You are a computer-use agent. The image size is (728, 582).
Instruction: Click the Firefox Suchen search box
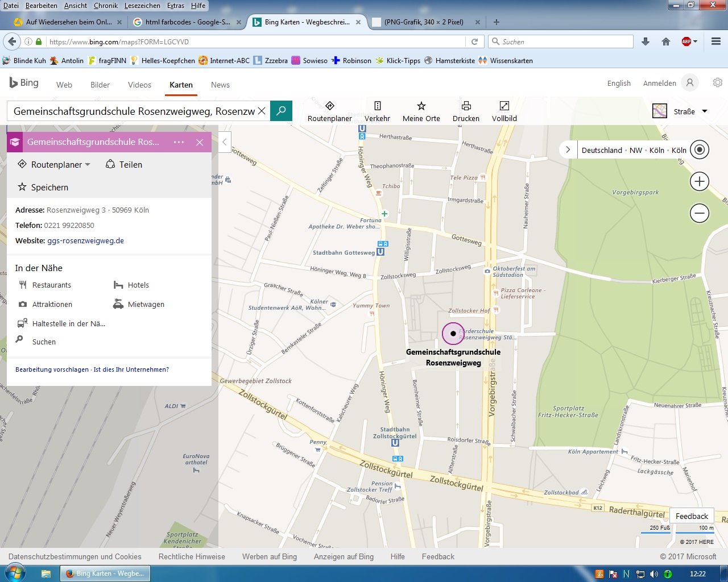click(561, 41)
